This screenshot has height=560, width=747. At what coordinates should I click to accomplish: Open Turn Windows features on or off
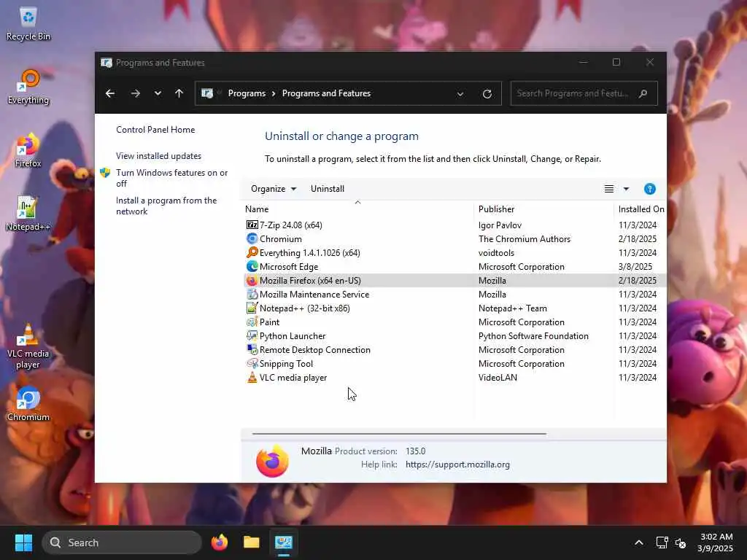click(171, 178)
